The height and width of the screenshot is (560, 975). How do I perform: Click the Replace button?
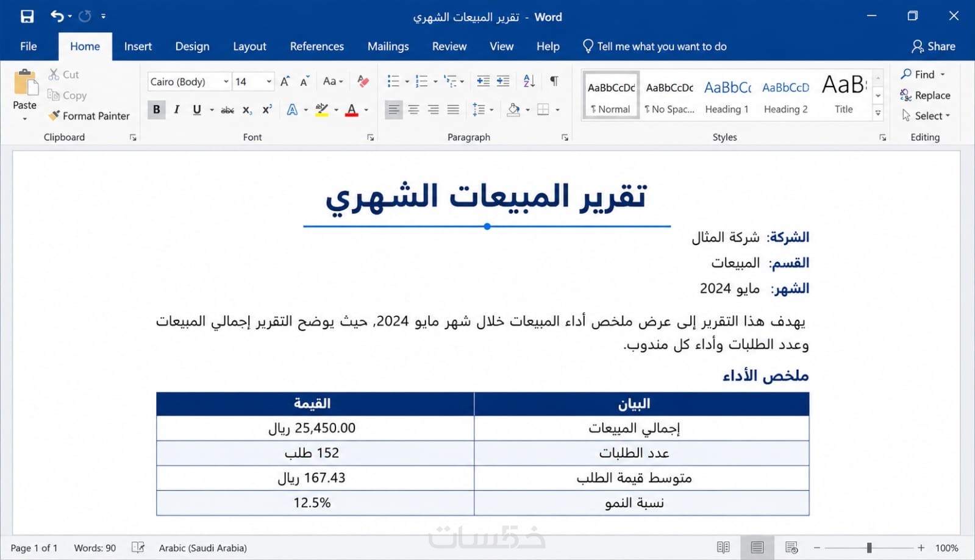point(925,95)
